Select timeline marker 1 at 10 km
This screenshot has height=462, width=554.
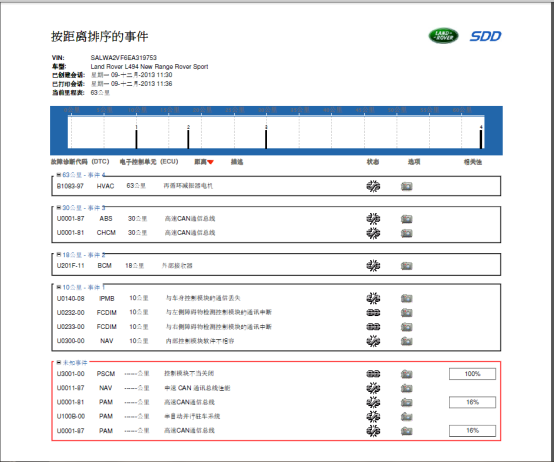(x=136, y=139)
